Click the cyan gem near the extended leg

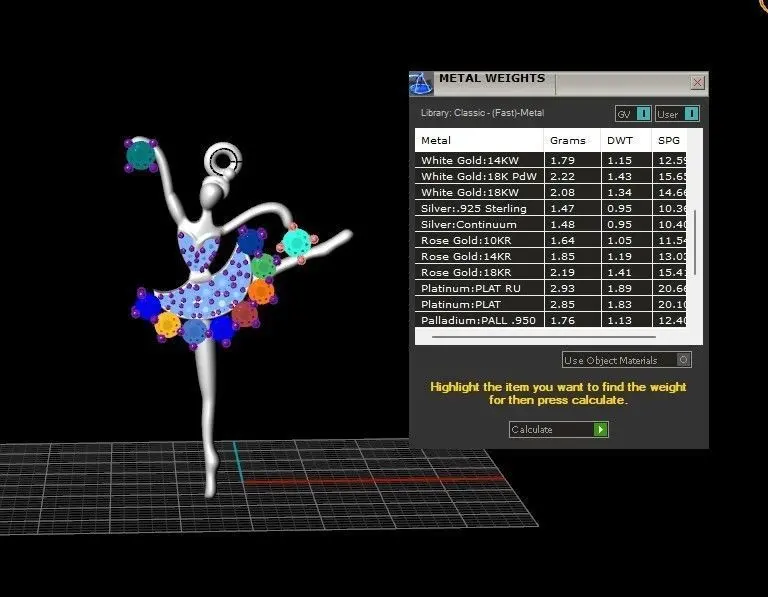(x=296, y=242)
